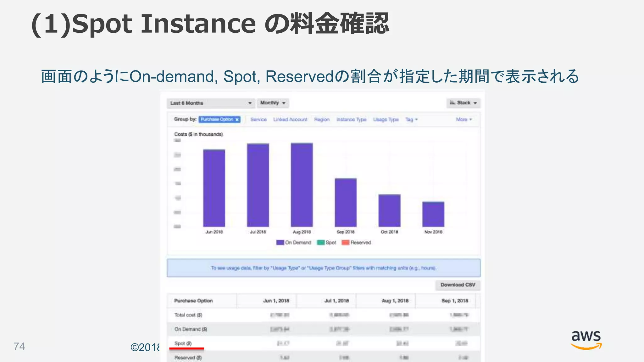This screenshot has height=362, width=644.
Task: Click the Aug 1, 2018 column header
Action: [386, 301]
